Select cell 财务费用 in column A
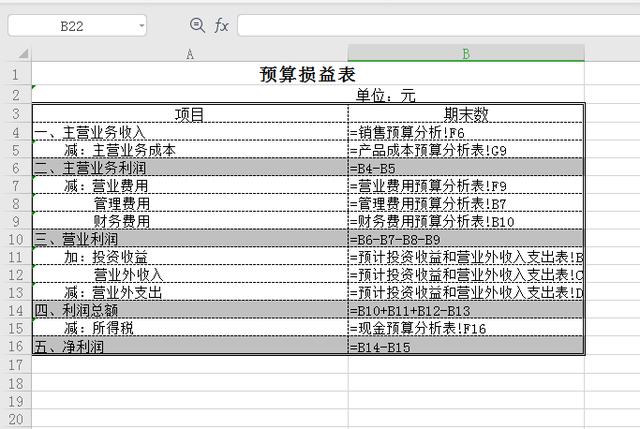This screenshot has width=640, height=429. pos(190,221)
